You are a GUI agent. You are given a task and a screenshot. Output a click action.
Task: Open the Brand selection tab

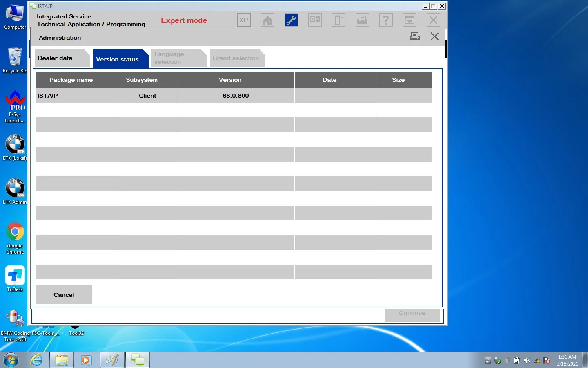click(237, 58)
